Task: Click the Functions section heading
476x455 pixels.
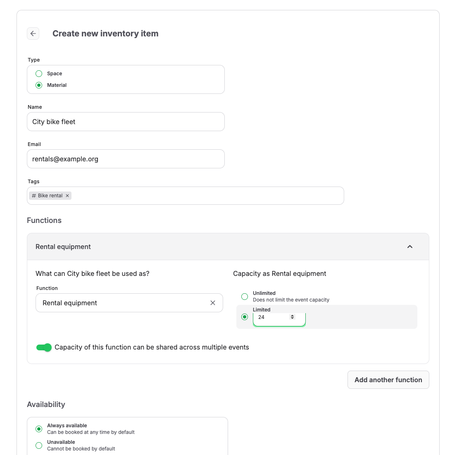Action: click(x=44, y=220)
